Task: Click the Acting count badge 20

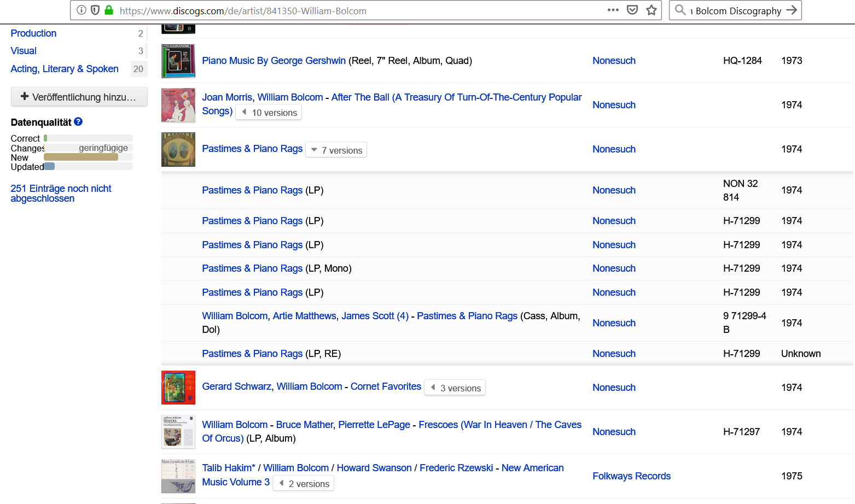Action: [x=138, y=69]
